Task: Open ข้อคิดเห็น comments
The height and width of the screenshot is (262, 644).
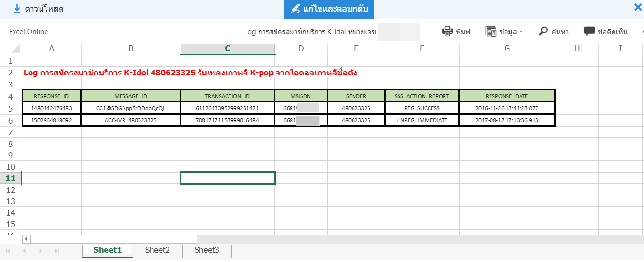Action: point(613,32)
